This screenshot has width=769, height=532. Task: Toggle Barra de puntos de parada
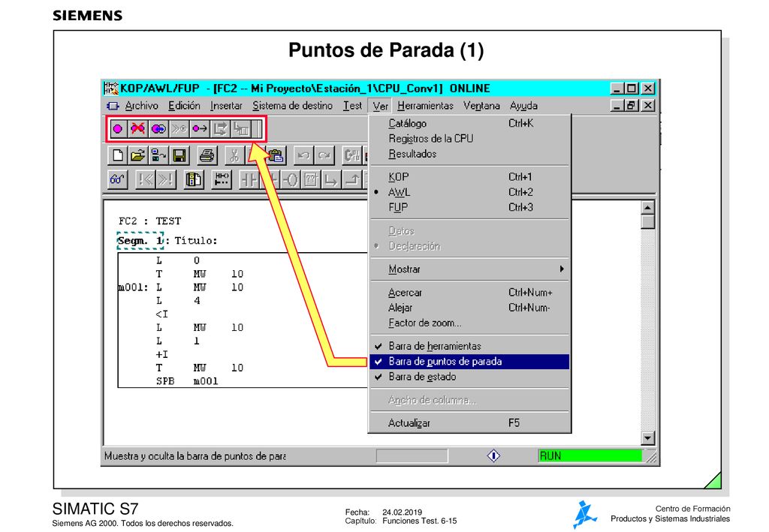[x=469, y=362]
